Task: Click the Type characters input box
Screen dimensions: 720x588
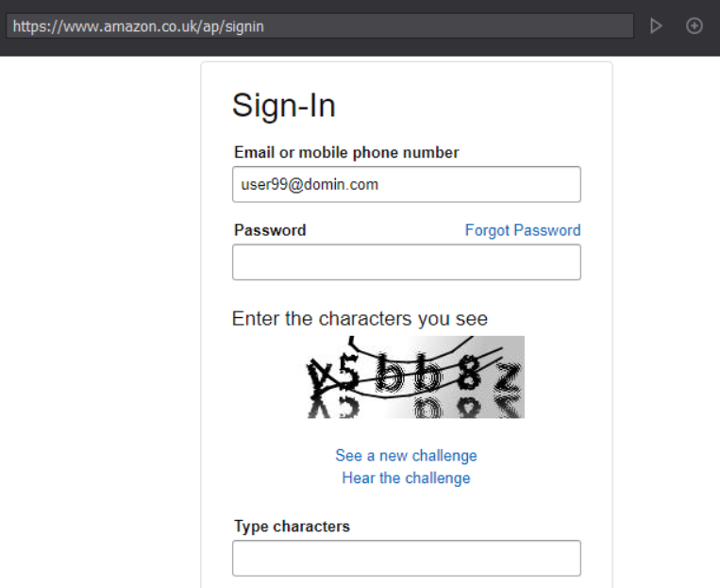Action: click(x=407, y=558)
